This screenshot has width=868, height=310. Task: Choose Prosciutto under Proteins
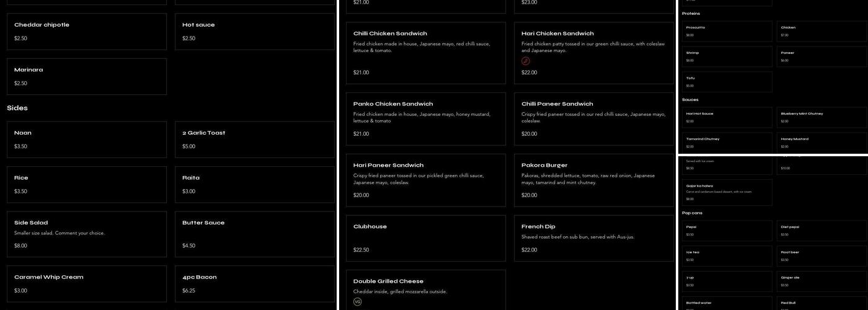727,31
